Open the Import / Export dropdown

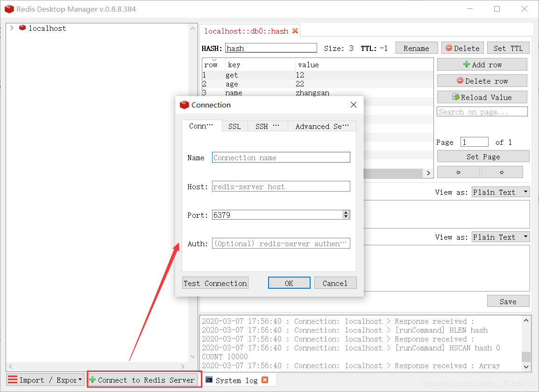point(45,380)
